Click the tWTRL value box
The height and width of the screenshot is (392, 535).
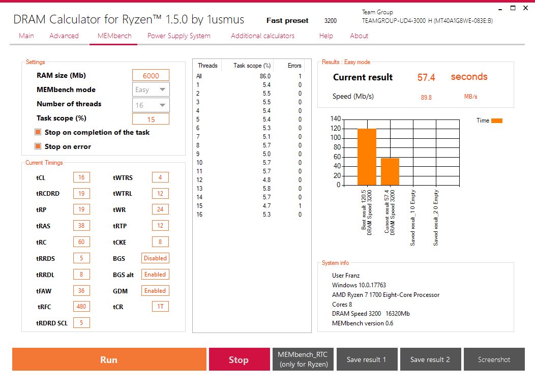(x=160, y=193)
